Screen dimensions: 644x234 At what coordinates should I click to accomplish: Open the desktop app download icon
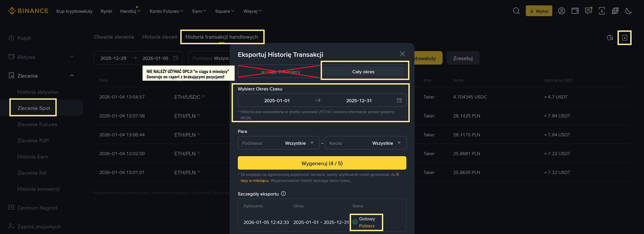(x=602, y=11)
